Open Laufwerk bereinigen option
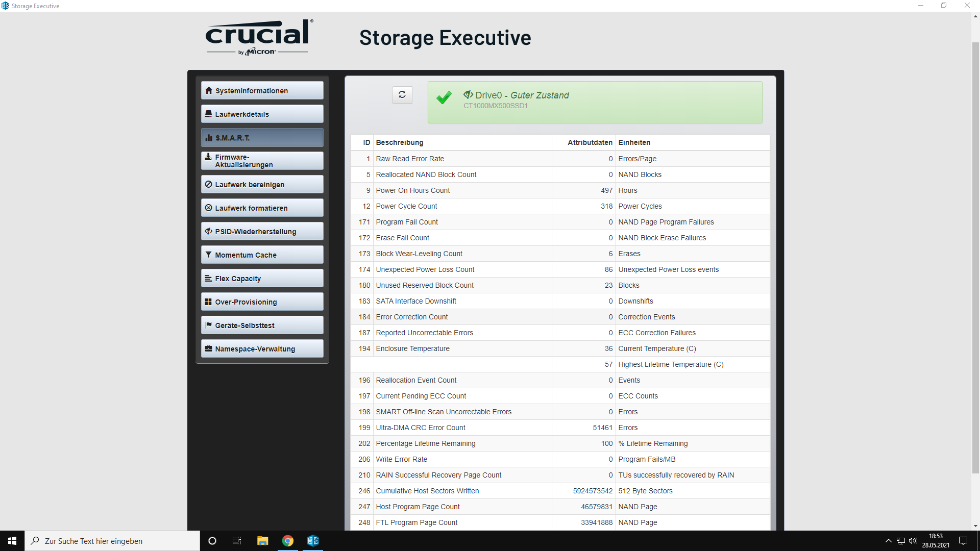 pos(262,185)
